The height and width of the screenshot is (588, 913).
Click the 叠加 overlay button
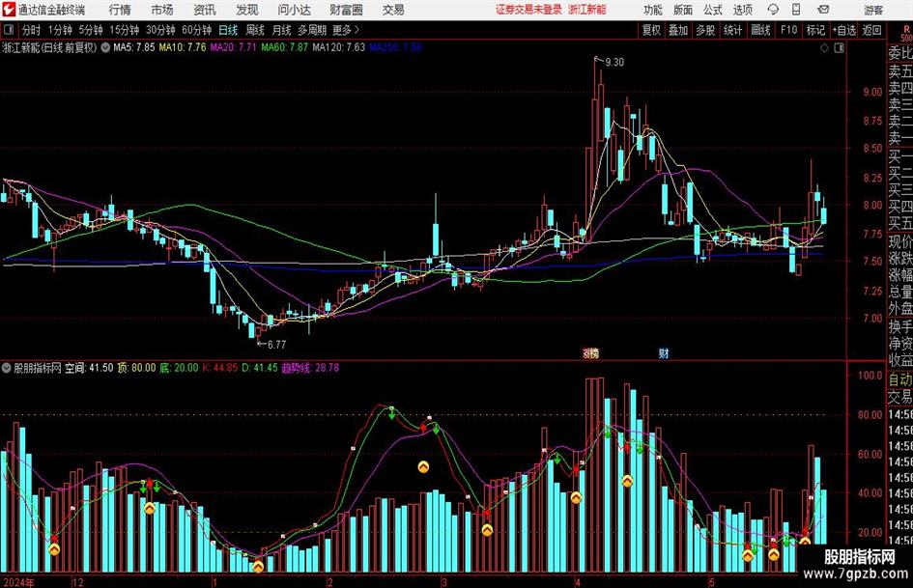(678, 30)
